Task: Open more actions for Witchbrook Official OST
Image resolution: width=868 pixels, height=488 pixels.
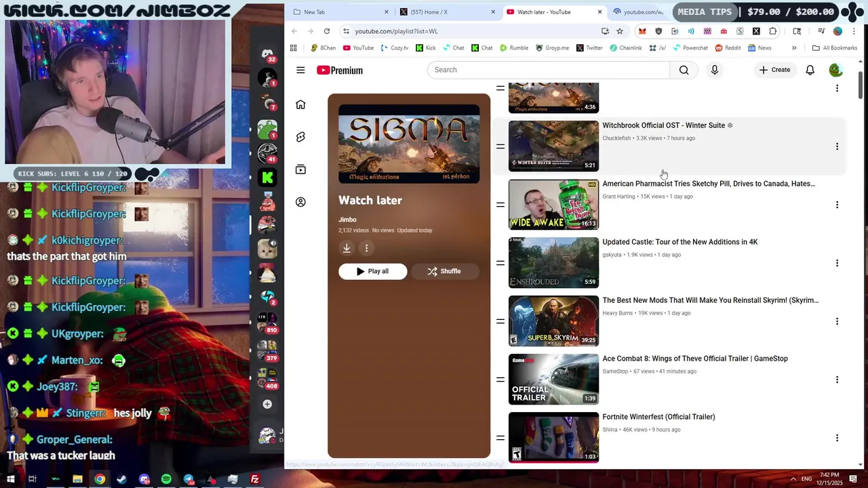Action: [x=837, y=146]
